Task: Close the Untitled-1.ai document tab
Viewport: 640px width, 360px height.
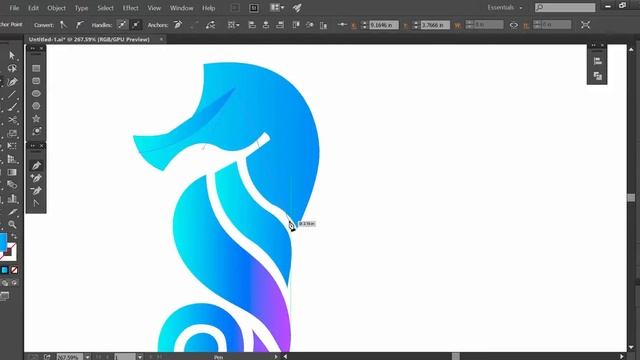Action: pyautogui.click(x=161, y=40)
